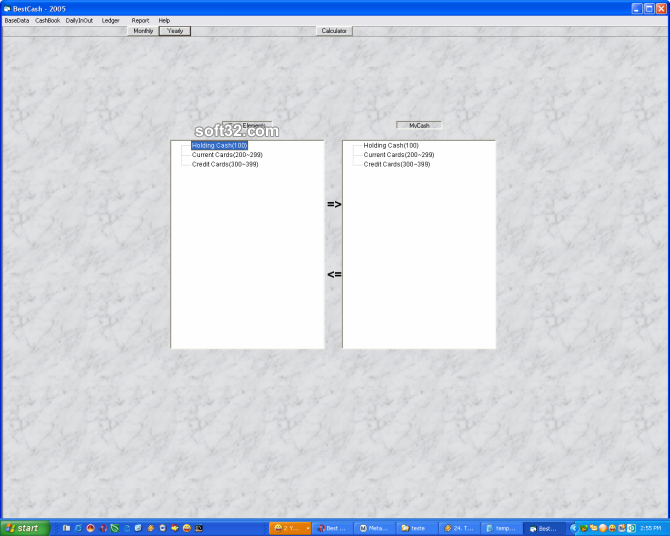The width and height of the screenshot is (670, 536).
Task: Select Credit Cards(300~399) in MyCash list
Action: click(397, 164)
